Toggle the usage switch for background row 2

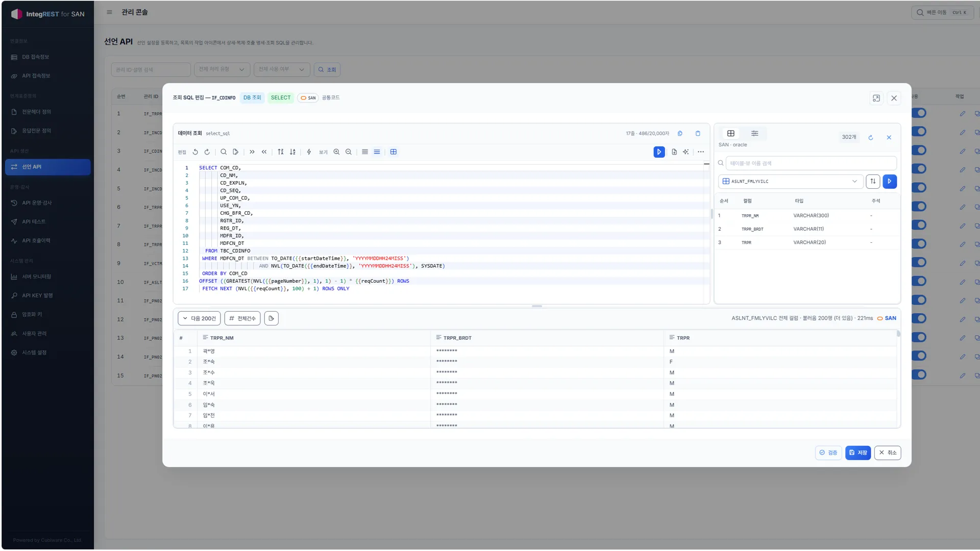(x=919, y=132)
